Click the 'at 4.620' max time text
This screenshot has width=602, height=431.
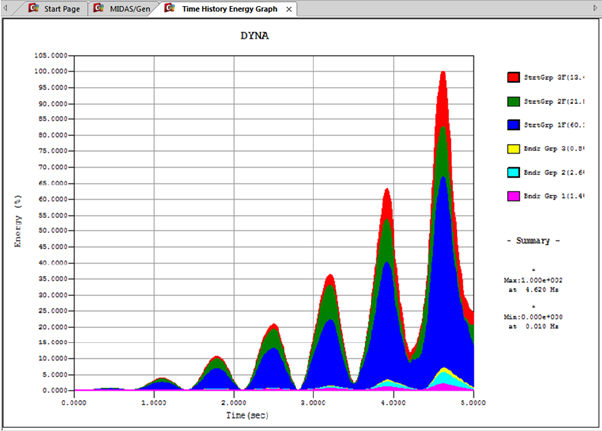click(x=533, y=290)
